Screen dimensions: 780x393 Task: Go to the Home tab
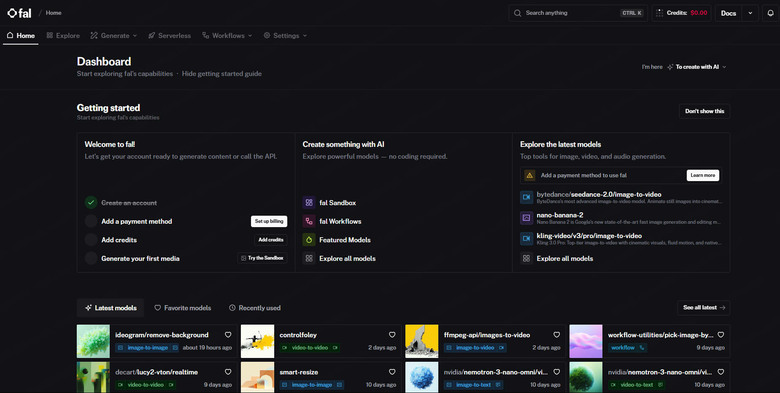21,36
